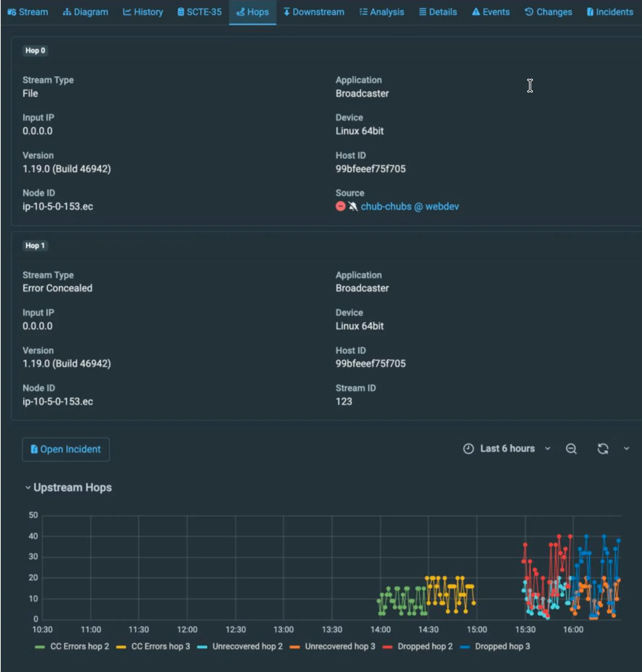Select Hop 0 Host ID 99bfeeef75f705
The image size is (642, 672).
370,169
